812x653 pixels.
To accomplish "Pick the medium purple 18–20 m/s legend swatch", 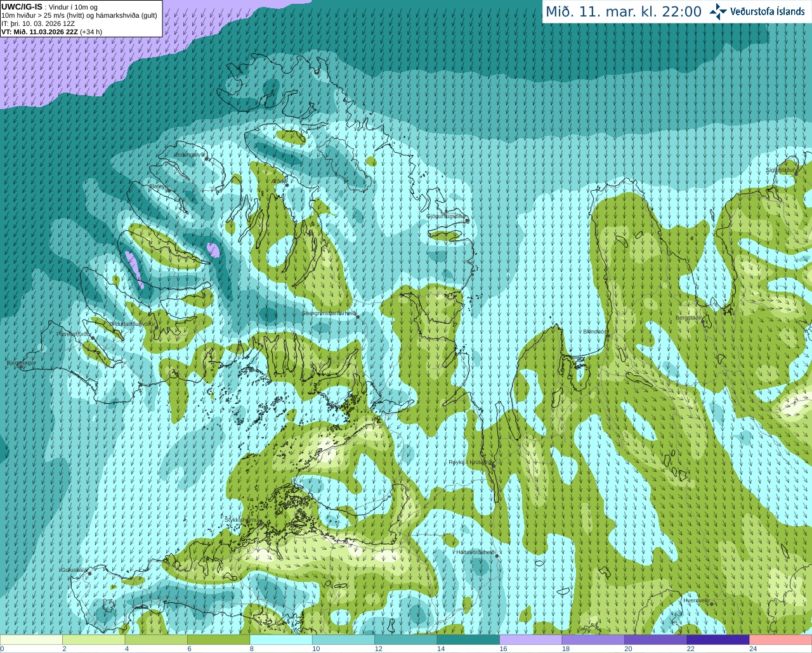I will pyautogui.click(x=593, y=640).
